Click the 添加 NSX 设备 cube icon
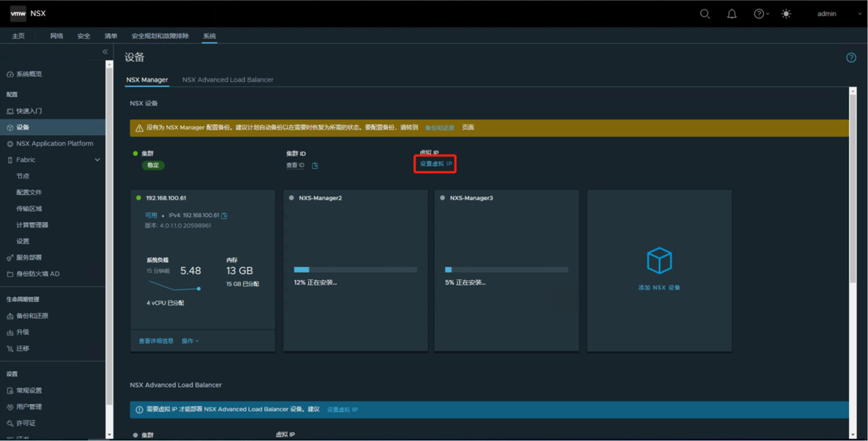The height and width of the screenshot is (441, 868). click(659, 260)
